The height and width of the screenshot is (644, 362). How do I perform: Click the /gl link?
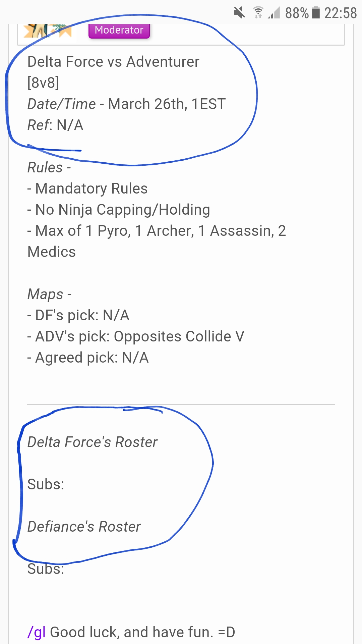tap(37, 632)
